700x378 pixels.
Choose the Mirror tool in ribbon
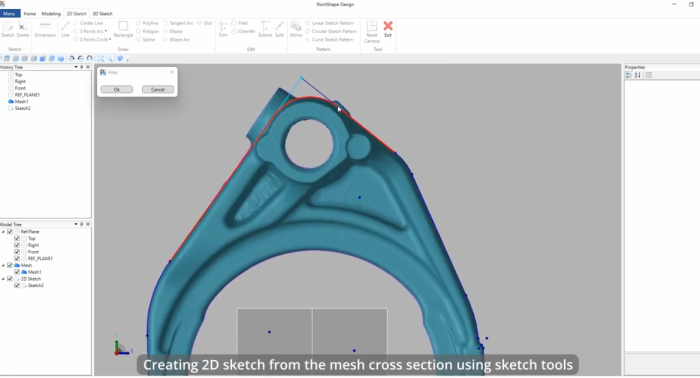[x=296, y=29]
